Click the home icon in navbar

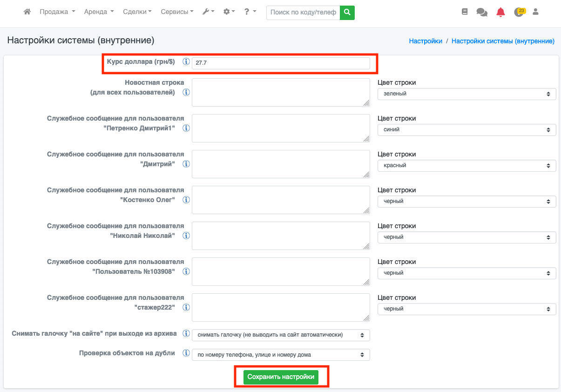[x=27, y=12]
